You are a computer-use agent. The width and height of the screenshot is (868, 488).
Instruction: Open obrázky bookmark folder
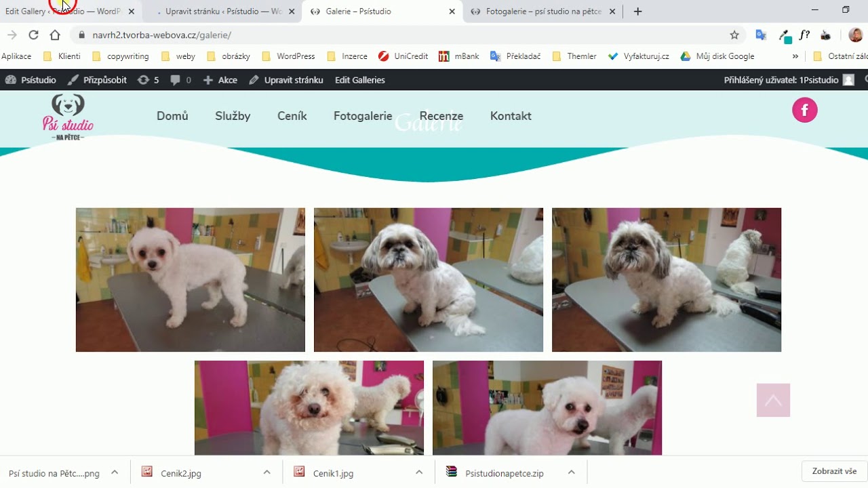(x=229, y=56)
